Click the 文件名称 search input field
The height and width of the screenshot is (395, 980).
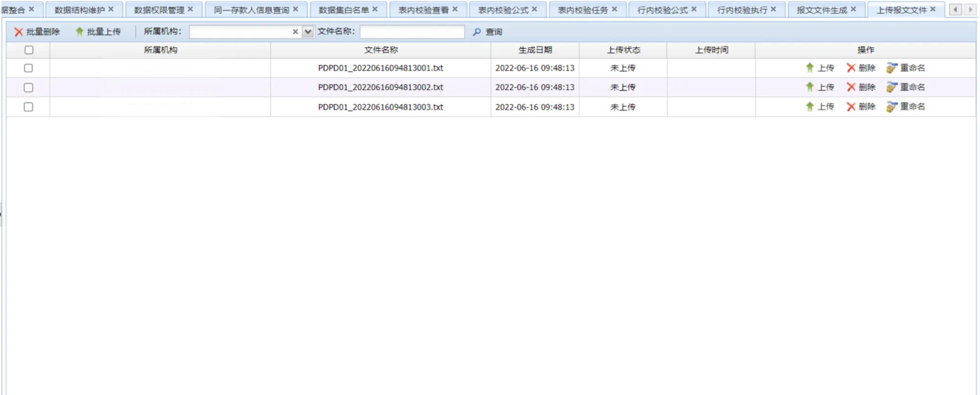[412, 32]
